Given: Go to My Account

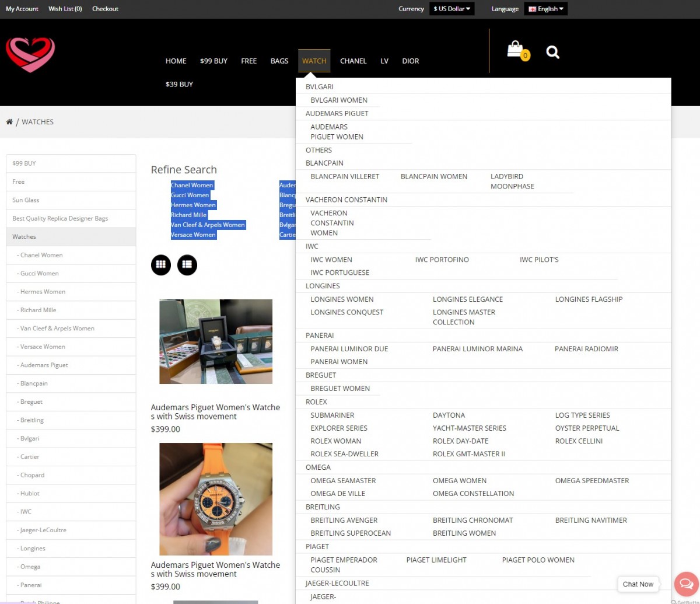Looking at the screenshot, I should 22,9.
